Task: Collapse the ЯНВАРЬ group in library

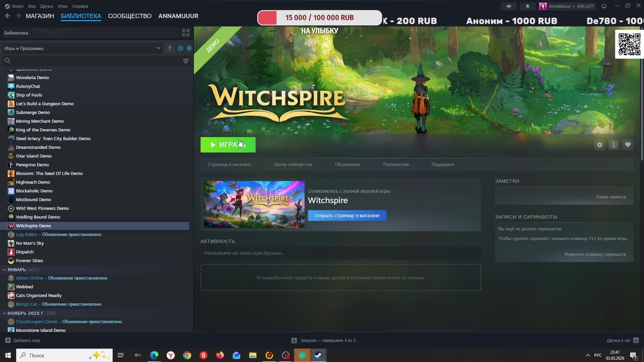Action: (4, 269)
